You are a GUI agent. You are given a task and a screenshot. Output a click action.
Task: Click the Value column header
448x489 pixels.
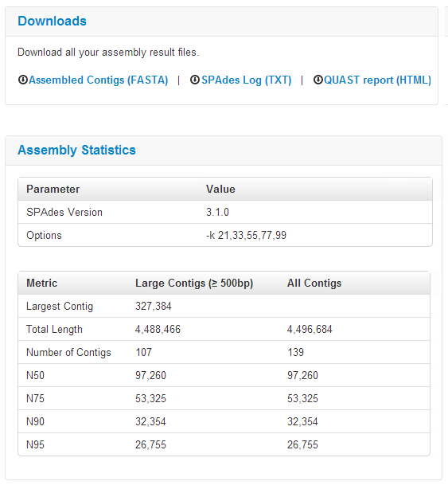tap(220, 189)
